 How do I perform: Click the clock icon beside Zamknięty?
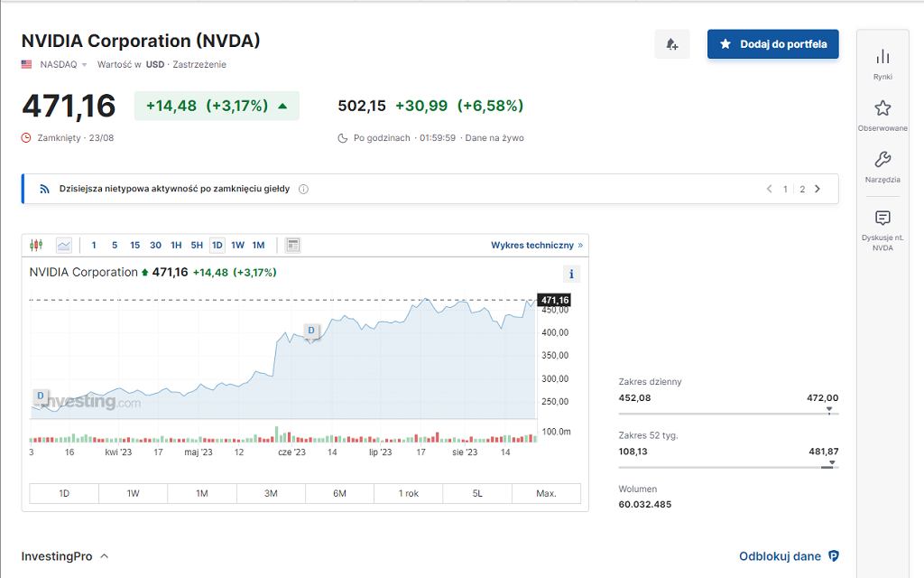coord(26,137)
